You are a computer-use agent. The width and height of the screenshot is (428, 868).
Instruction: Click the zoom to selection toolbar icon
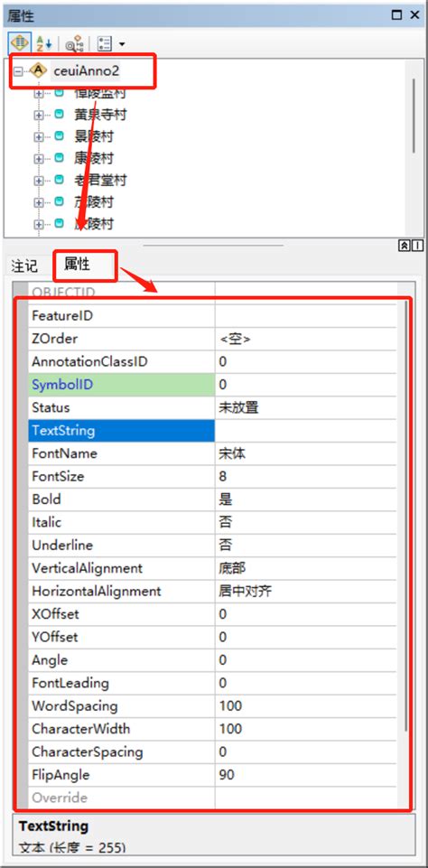tap(74, 43)
